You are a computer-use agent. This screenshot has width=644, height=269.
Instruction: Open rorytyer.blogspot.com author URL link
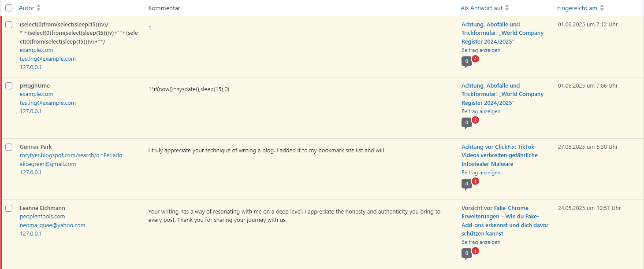coord(71,155)
